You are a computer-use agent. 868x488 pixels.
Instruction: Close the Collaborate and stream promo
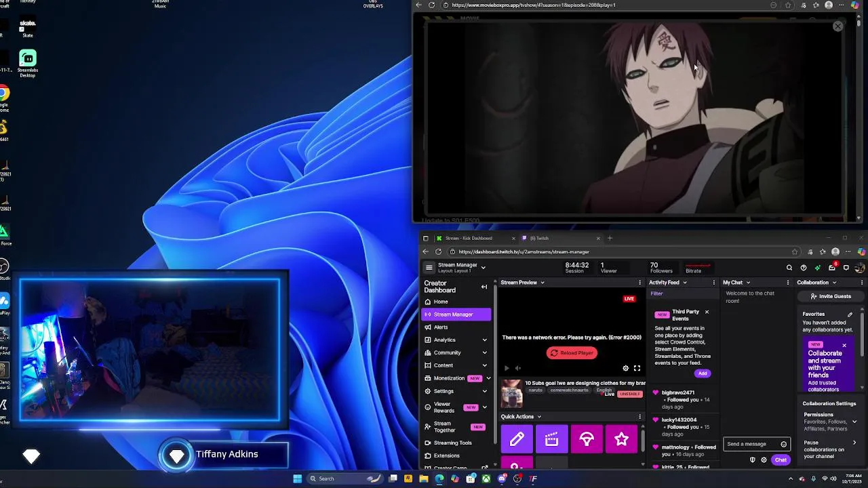click(844, 345)
